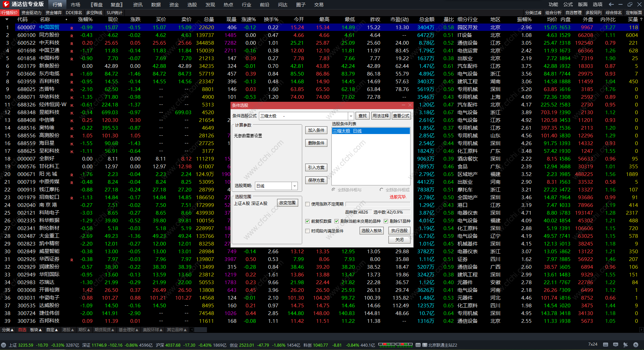Image resolution: width=644 pixels, height=350 pixels.
Task: Click the satellite dish icon in status bar
Action: click(626, 345)
